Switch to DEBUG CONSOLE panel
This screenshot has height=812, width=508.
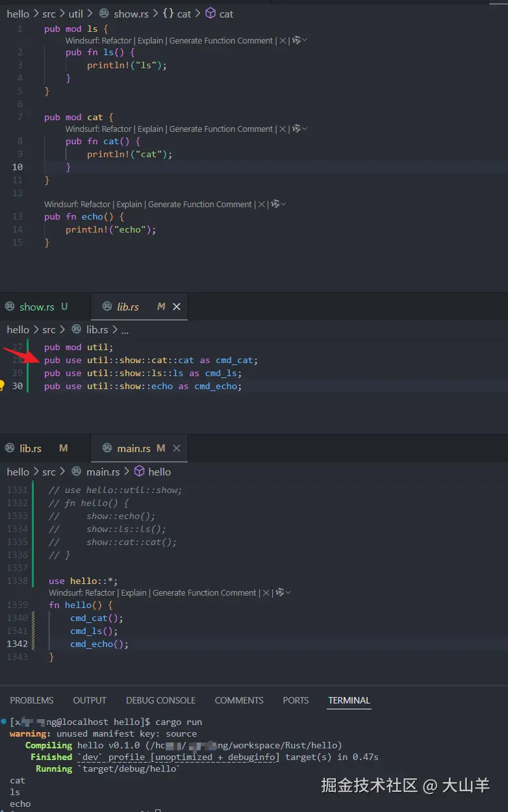[x=160, y=700]
